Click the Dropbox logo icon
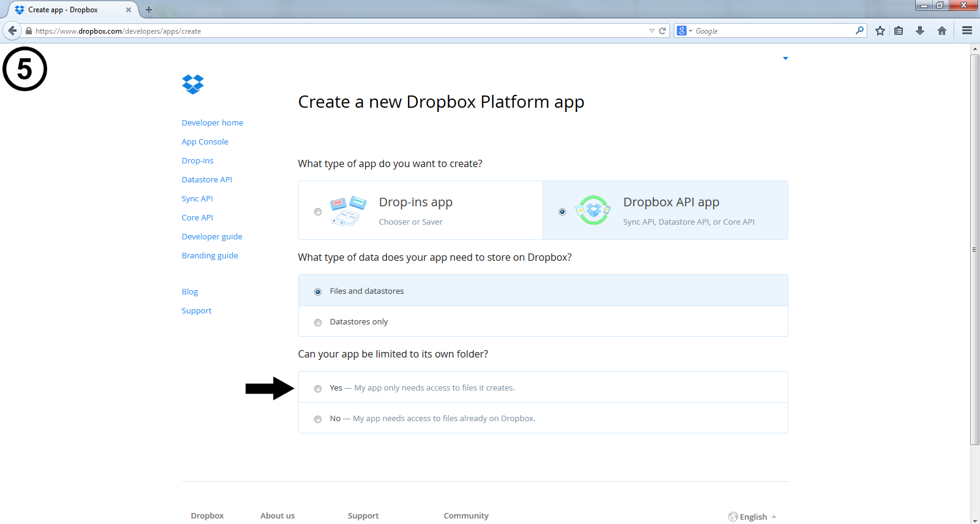Viewport: 980px width, 524px height. click(193, 84)
